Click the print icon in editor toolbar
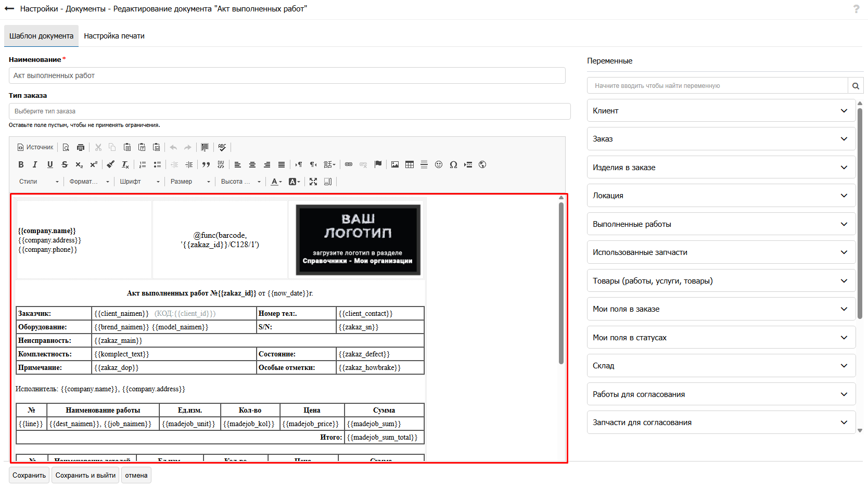Screen dimensions: 868x487 click(x=80, y=147)
